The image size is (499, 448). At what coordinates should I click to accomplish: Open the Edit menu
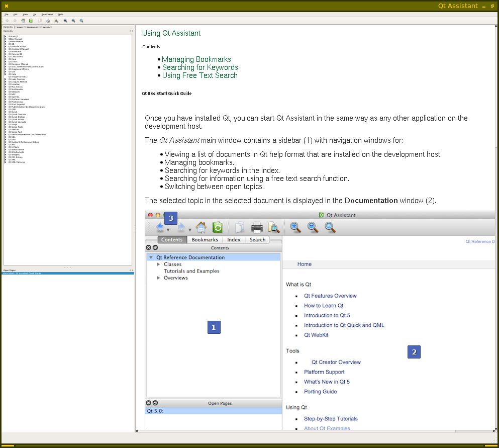pos(15,14)
